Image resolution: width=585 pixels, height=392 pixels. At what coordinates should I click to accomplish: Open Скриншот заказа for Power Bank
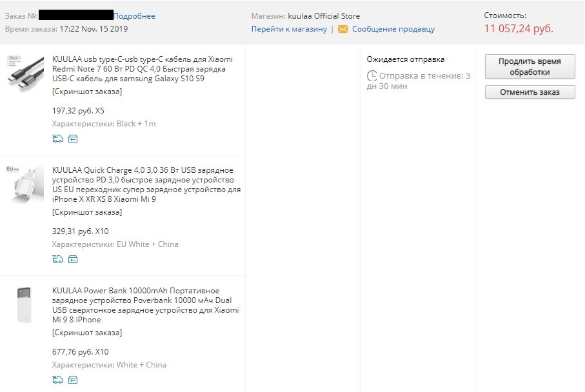coord(87,332)
